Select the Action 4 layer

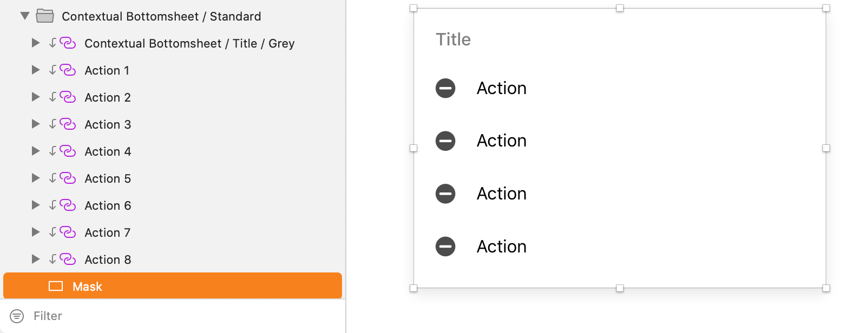point(108,151)
